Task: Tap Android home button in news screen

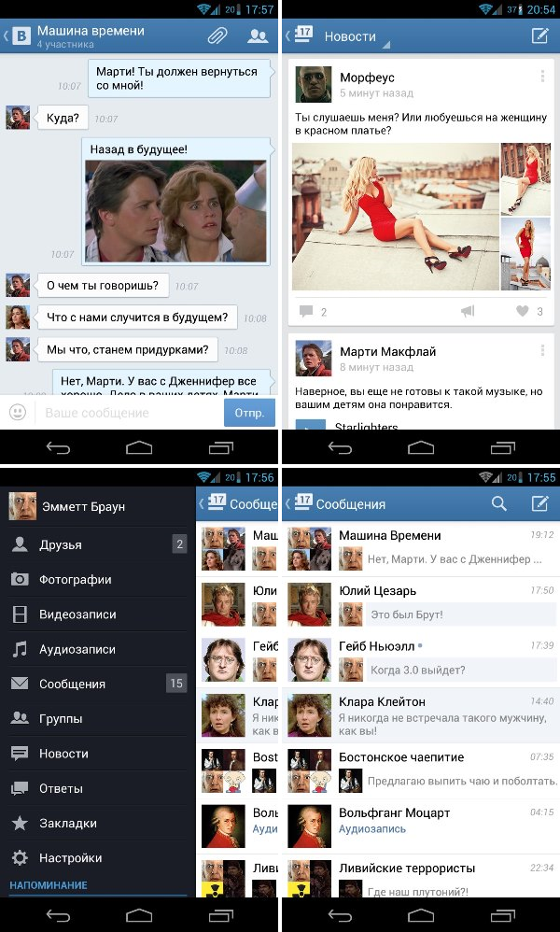Action: 421,447
